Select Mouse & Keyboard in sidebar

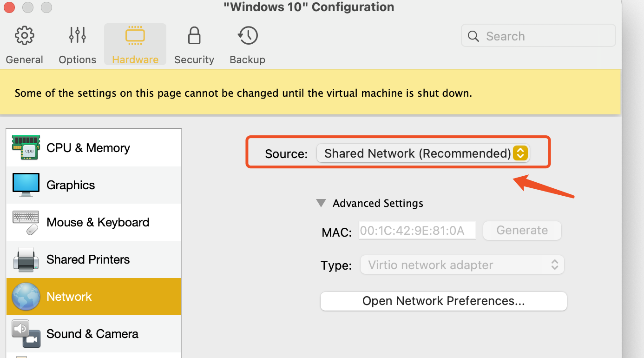coord(94,222)
